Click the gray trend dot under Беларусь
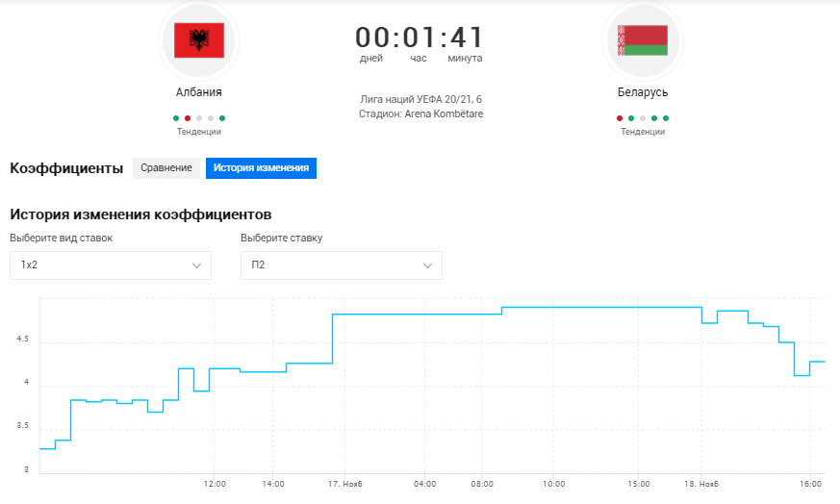The image size is (840, 504). tap(643, 118)
